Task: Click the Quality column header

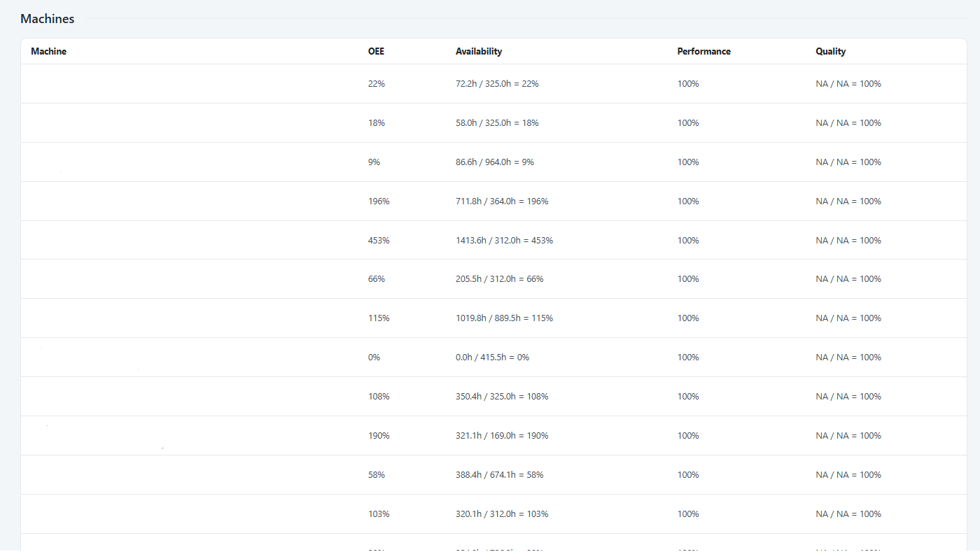Action: pos(830,52)
